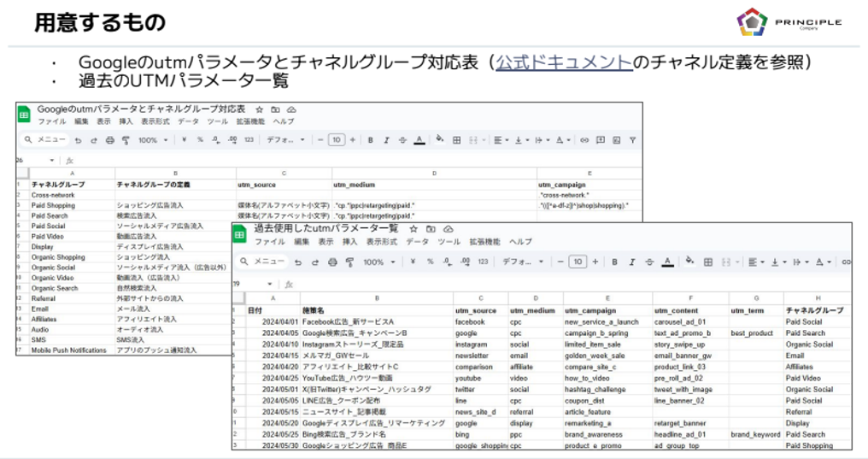The height and width of the screenshot is (459, 868).
Task: Open 表示形式 menu in 過去使用したutmパラメータ一覧
Action: click(382, 242)
